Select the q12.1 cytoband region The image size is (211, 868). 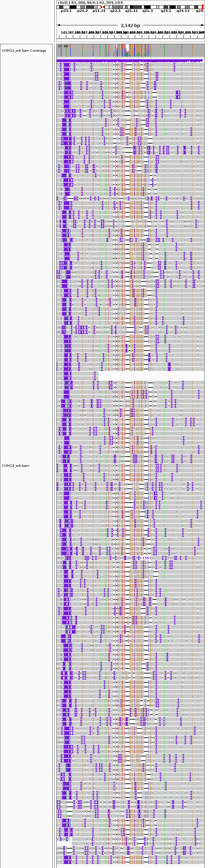tap(115, 7)
